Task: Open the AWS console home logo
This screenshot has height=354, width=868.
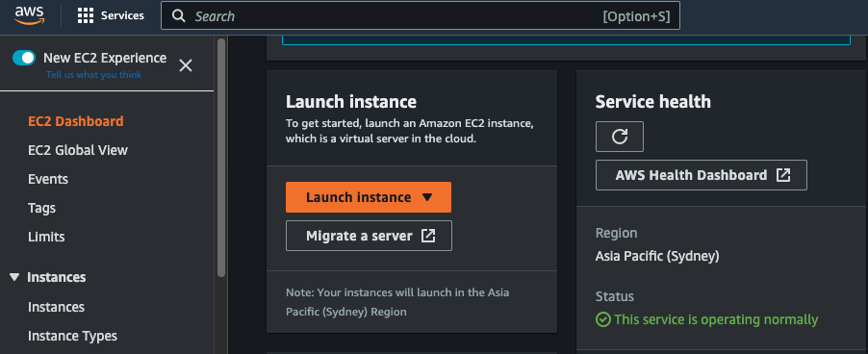Action: click(30, 15)
